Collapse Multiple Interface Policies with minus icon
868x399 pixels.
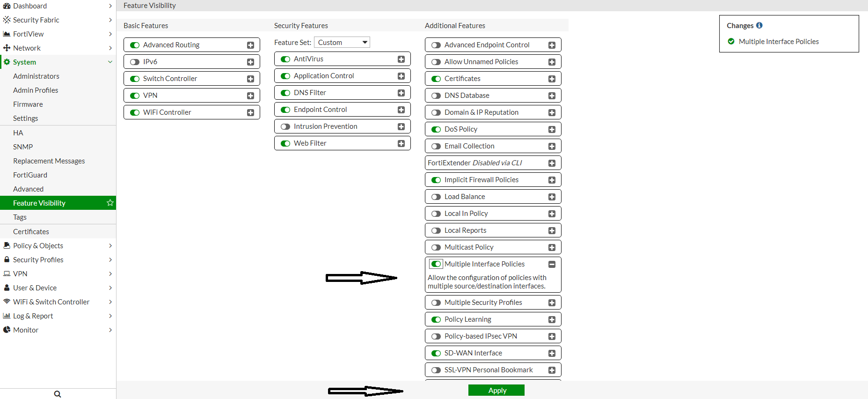[552, 264]
